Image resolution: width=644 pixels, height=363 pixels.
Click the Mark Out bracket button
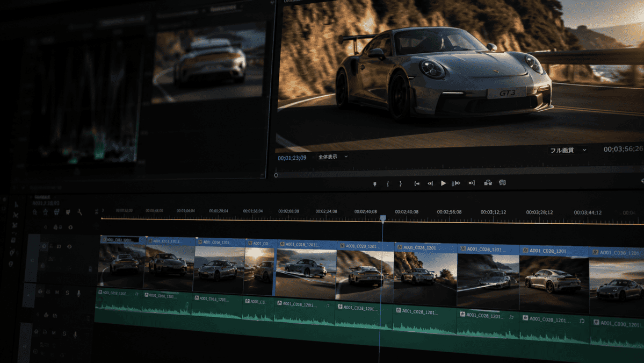pyautogui.click(x=401, y=184)
